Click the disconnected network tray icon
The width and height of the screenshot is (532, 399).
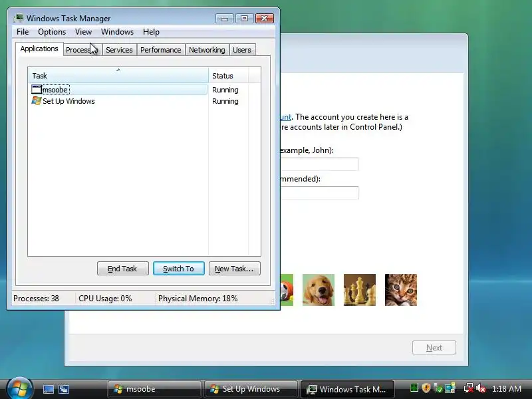click(x=469, y=388)
